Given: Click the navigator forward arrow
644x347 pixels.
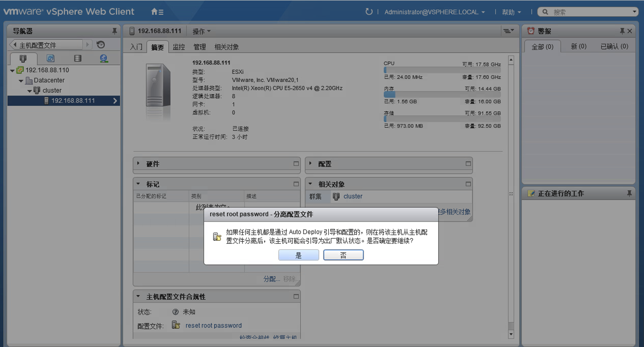Looking at the screenshot, I should point(88,45).
